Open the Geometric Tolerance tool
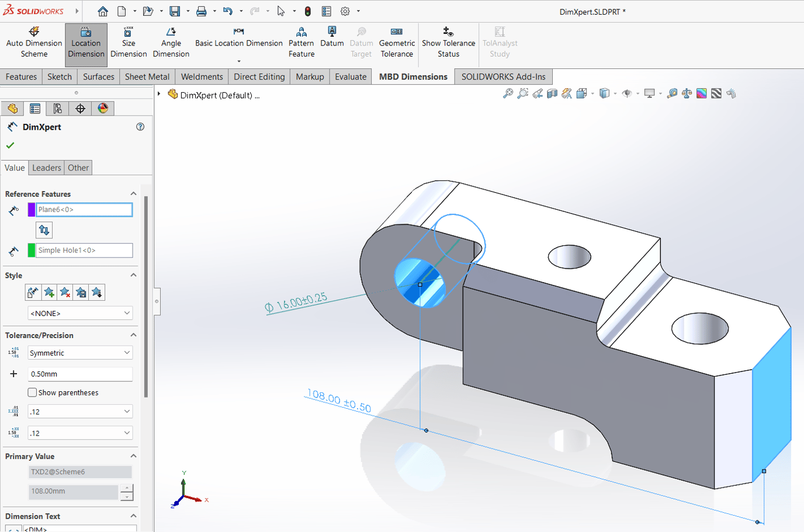The image size is (804, 532). tap(397, 41)
